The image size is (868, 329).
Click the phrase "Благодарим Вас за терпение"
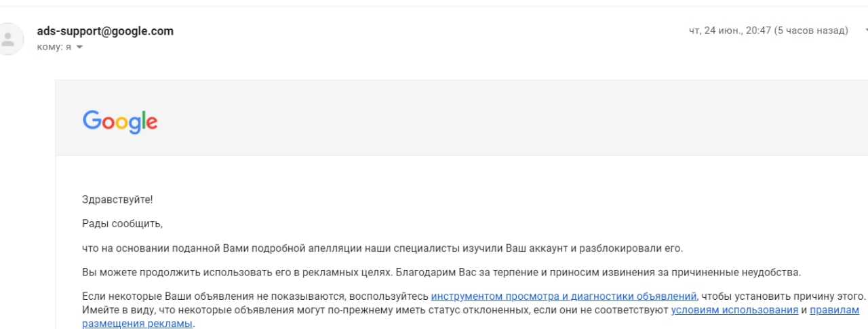458,273
